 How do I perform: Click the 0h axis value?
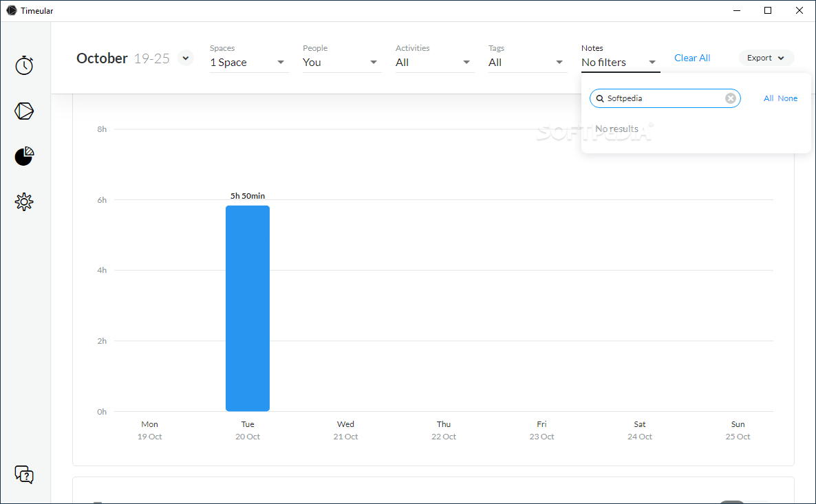point(102,411)
